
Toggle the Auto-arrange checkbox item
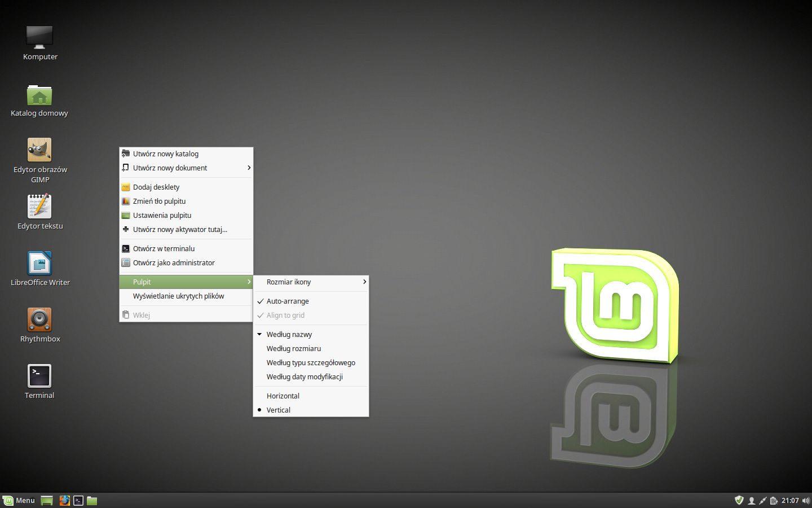coord(311,301)
